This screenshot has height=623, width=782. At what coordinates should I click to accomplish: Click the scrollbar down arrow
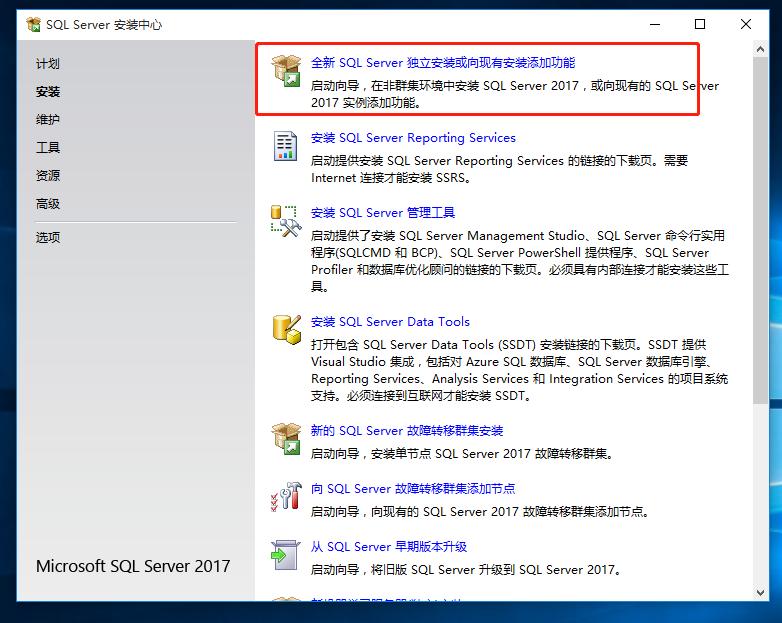[x=760, y=593]
